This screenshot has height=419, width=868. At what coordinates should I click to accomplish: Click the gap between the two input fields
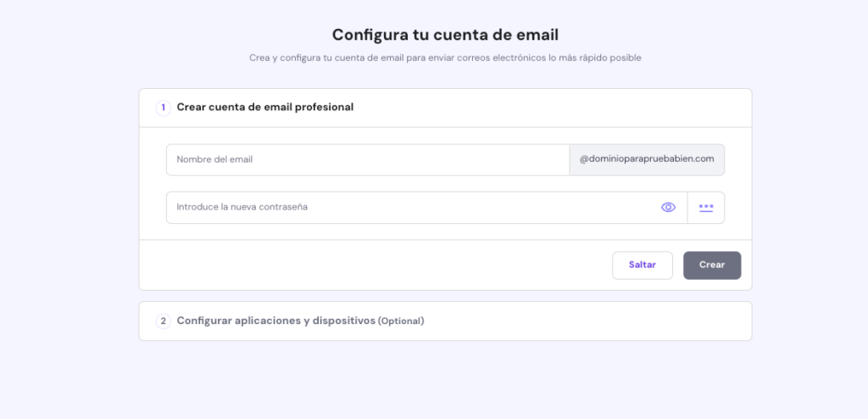[445, 183]
